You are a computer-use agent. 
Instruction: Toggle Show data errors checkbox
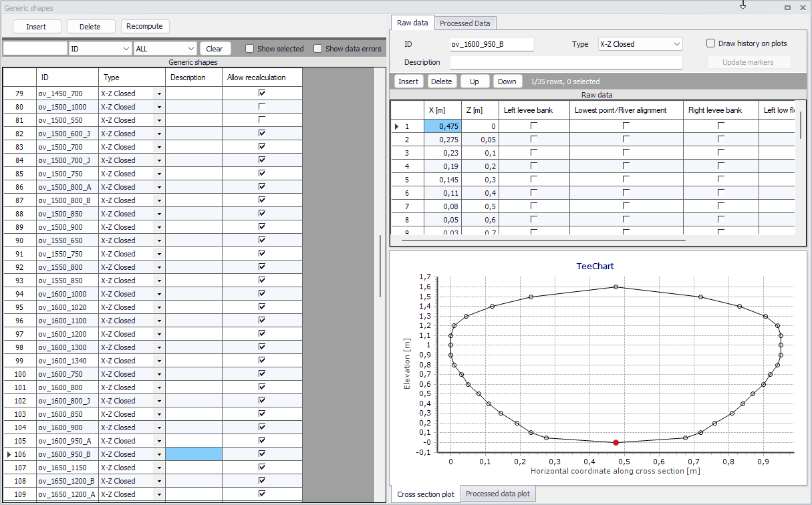click(x=317, y=49)
